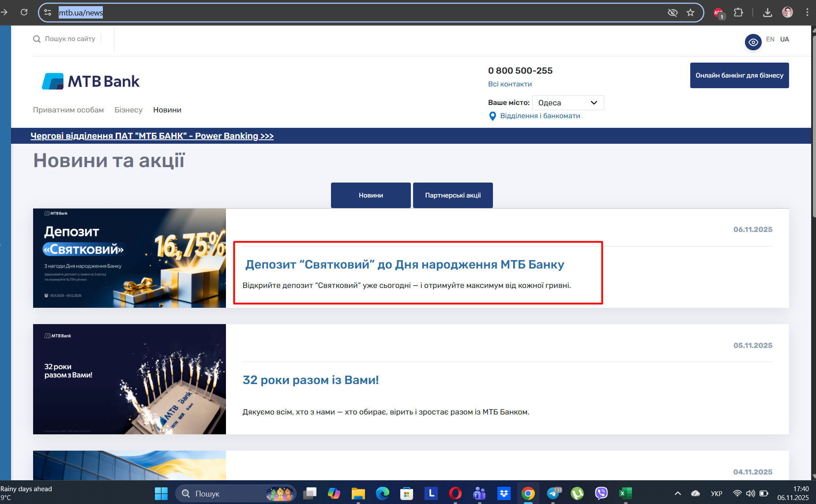This screenshot has height=504, width=816.
Task: Expand the city dropdown showing Одеса
Action: [568, 103]
